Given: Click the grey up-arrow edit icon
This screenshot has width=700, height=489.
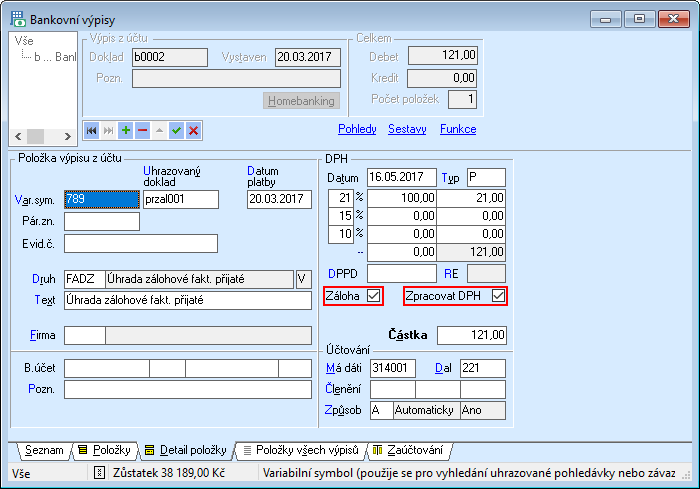Looking at the screenshot, I should 159,130.
